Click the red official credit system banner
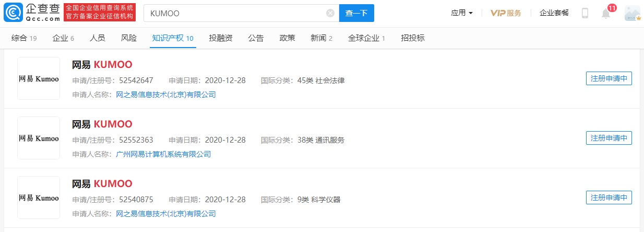Image resolution: width=644 pixels, height=232 pixels. click(x=100, y=13)
